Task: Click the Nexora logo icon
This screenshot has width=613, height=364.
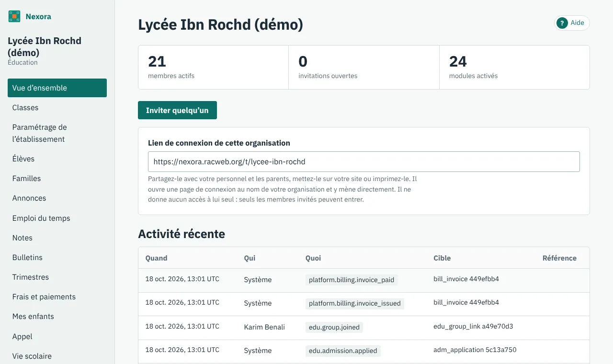Action: pyautogui.click(x=14, y=16)
